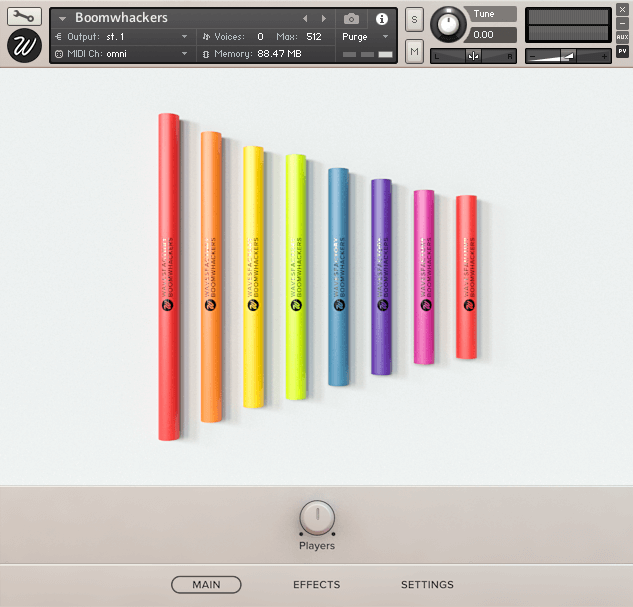Open the camera snapshot view
633x607 pixels.
[351, 19]
